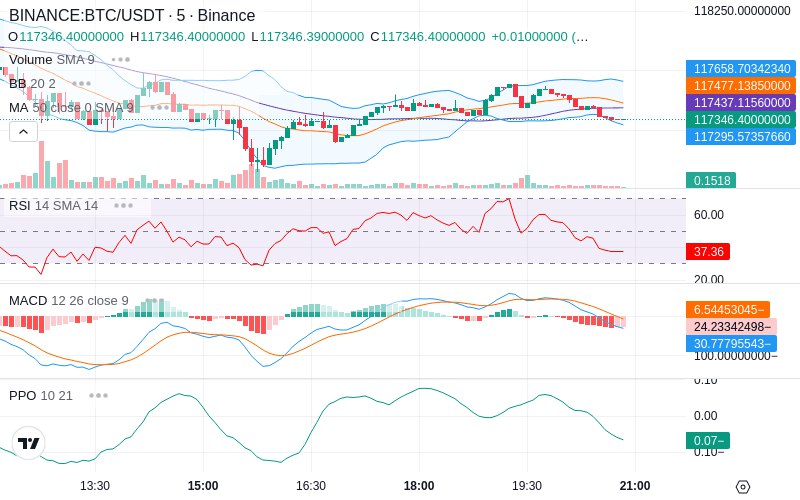This screenshot has height=500, width=800.
Task: Open more options for PPO 10 21
Action: tap(98, 395)
